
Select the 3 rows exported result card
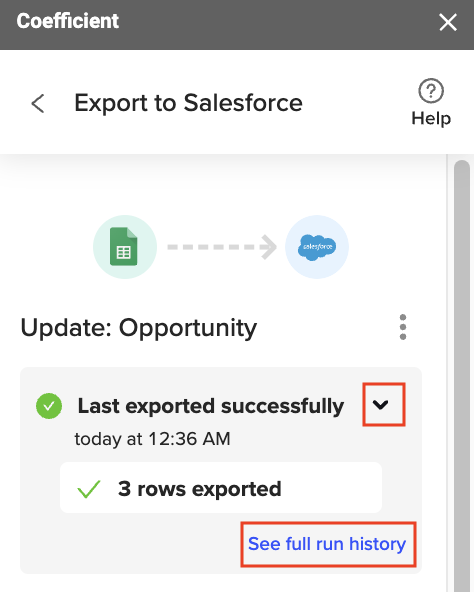tap(221, 487)
